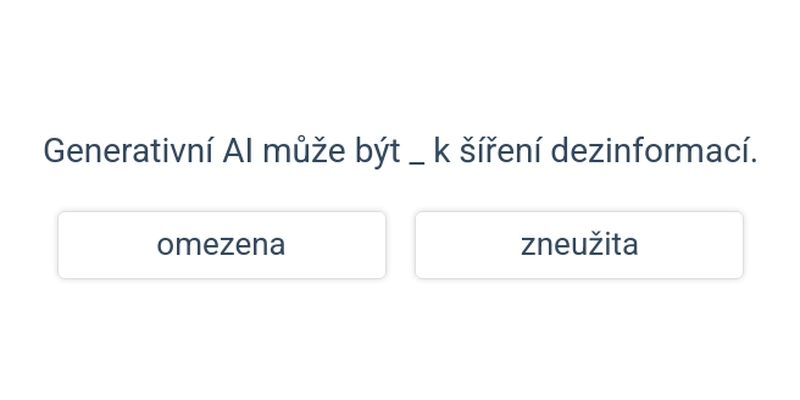
Task: Pick 'omezena' to fill the blank
Action: pos(221,245)
